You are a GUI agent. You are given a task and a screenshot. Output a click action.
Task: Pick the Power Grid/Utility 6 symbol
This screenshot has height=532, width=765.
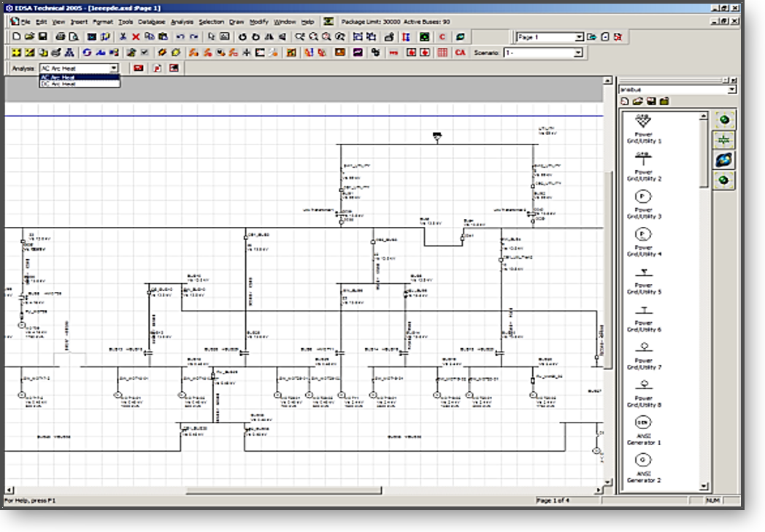point(644,318)
